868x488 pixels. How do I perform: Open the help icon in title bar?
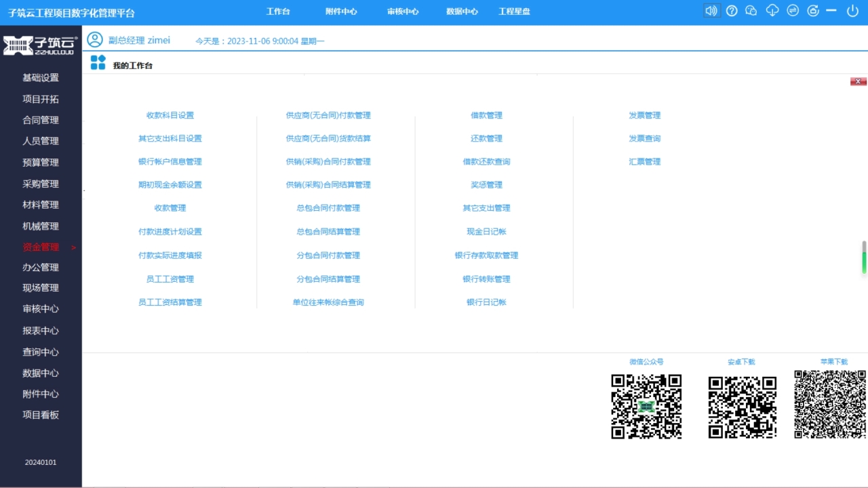tap(732, 11)
